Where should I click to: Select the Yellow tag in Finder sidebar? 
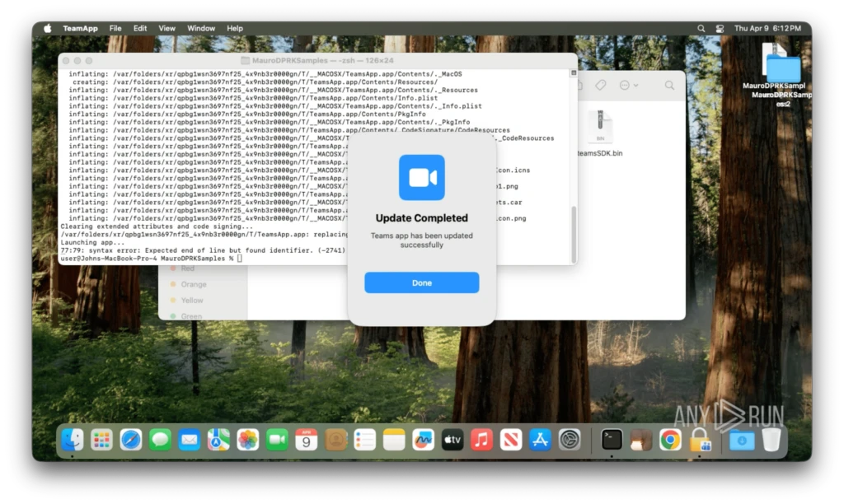[192, 301]
